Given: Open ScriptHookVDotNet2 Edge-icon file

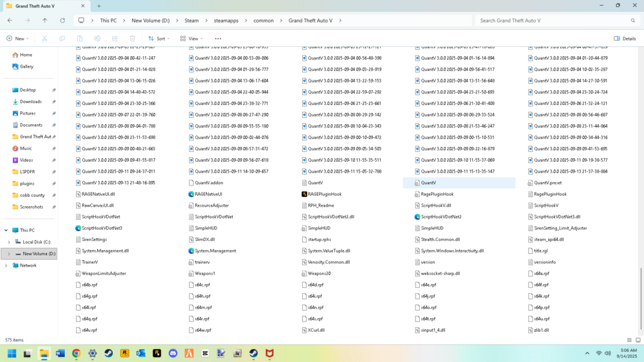Looking at the screenshot, I should (417, 216).
